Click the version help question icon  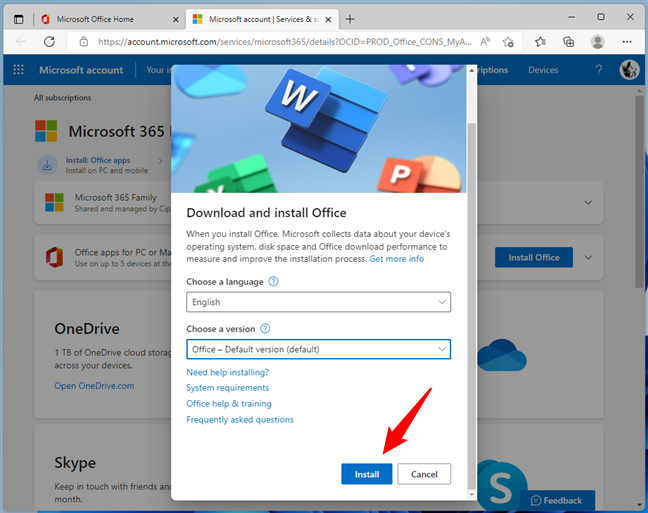[265, 329]
